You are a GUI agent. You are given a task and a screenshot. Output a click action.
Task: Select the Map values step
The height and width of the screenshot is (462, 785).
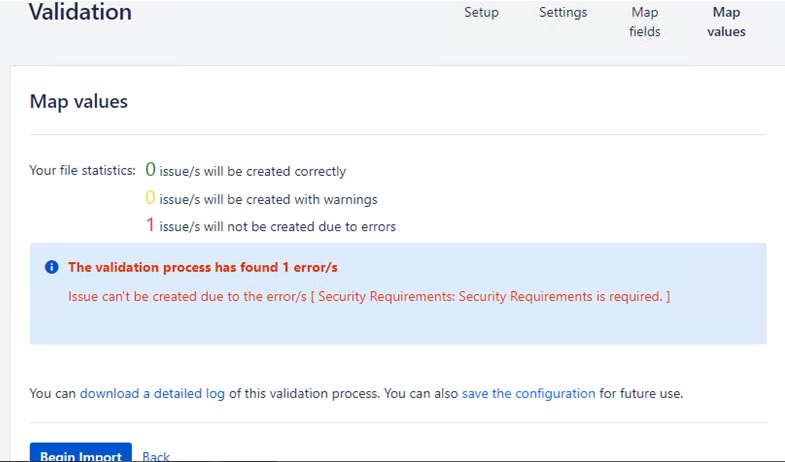726,22
